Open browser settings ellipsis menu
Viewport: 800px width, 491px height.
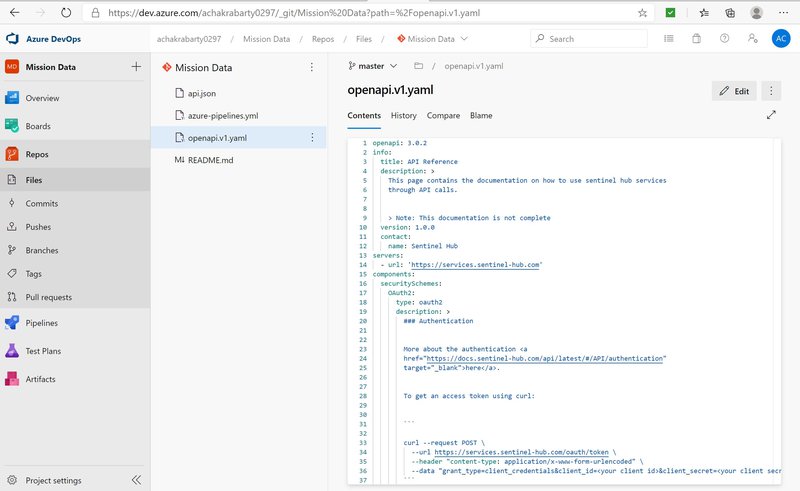[784, 13]
